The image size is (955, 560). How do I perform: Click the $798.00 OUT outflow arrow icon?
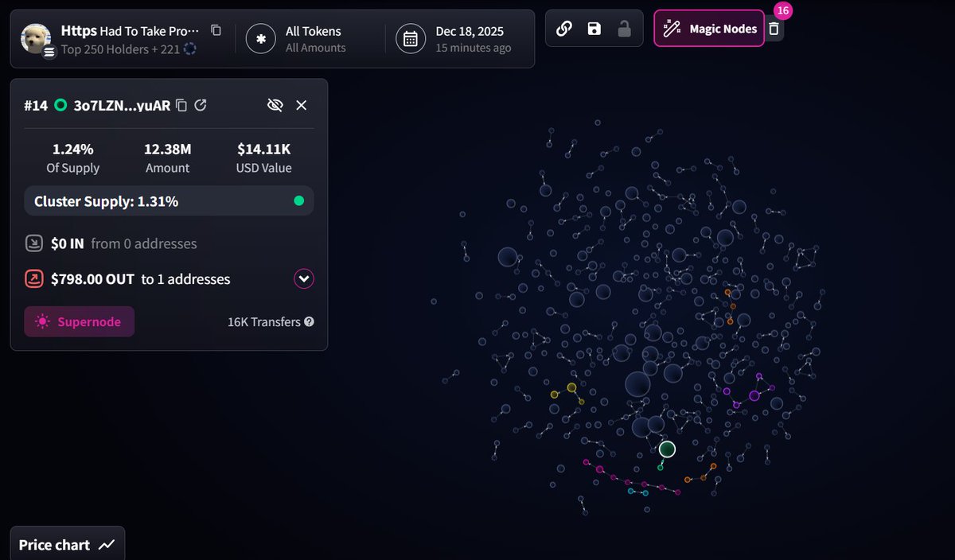click(x=34, y=279)
